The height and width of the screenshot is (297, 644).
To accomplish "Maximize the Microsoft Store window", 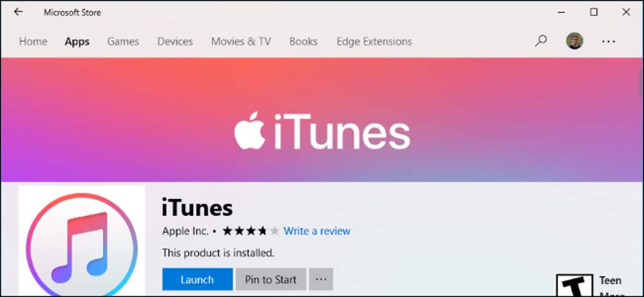I will point(594,12).
